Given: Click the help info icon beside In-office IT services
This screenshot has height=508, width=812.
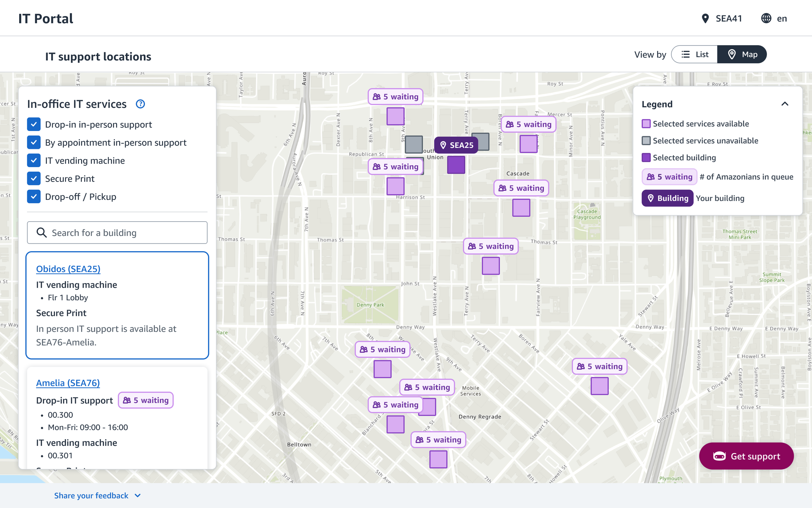Looking at the screenshot, I should pyautogui.click(x=140, y=104).
